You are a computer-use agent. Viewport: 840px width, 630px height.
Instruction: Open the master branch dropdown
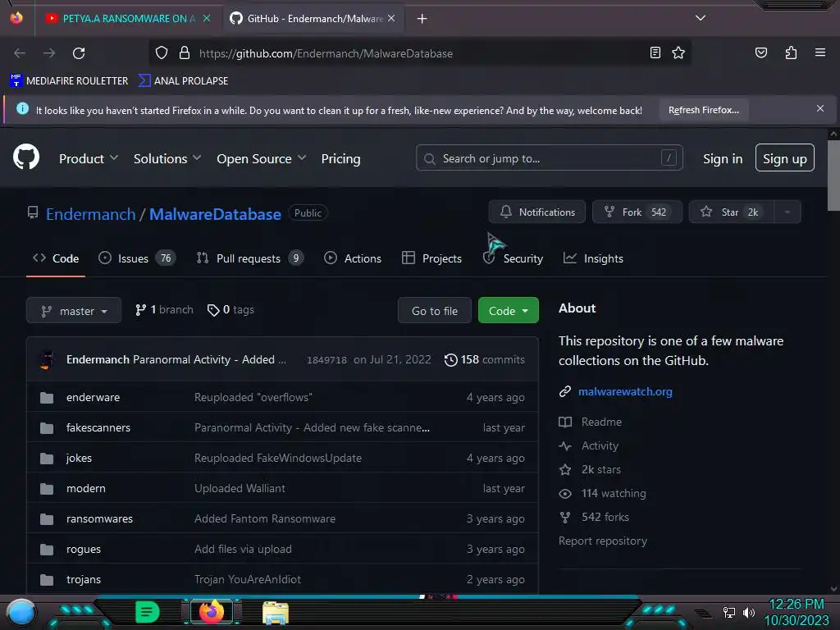click(74, 311)
